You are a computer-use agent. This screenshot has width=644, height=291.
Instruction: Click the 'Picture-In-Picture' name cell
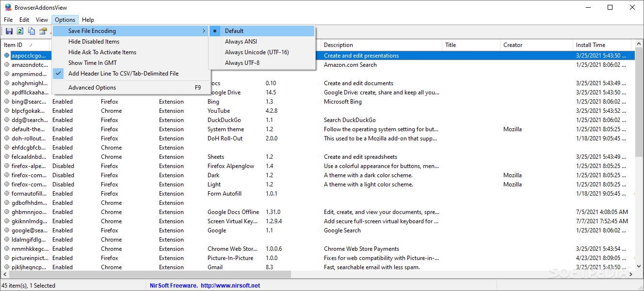point(230,258)
